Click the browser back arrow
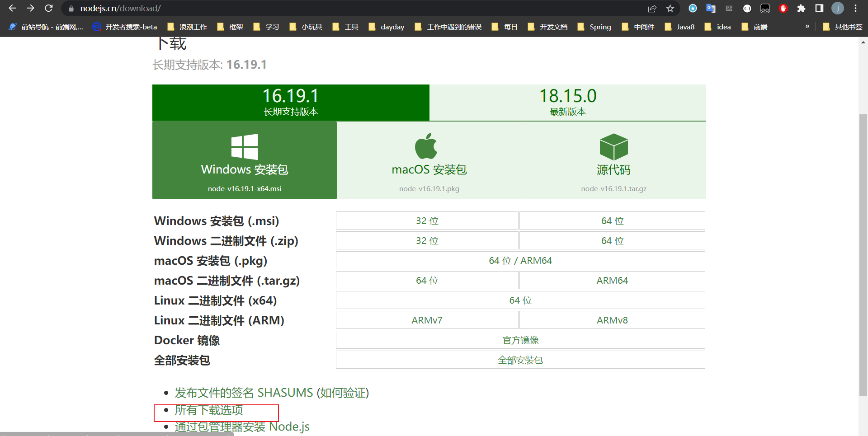The height and width of the screenshot is (436, 868). click(x=12, y=8)
